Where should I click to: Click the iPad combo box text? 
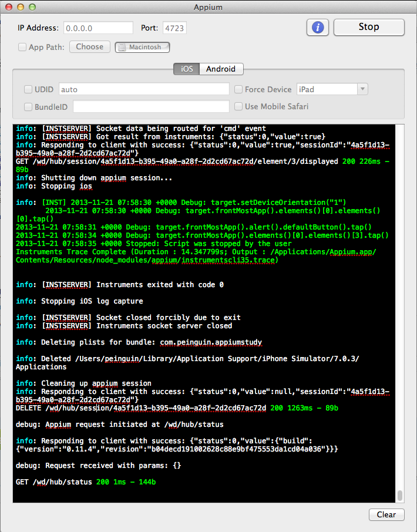point(327,89)
